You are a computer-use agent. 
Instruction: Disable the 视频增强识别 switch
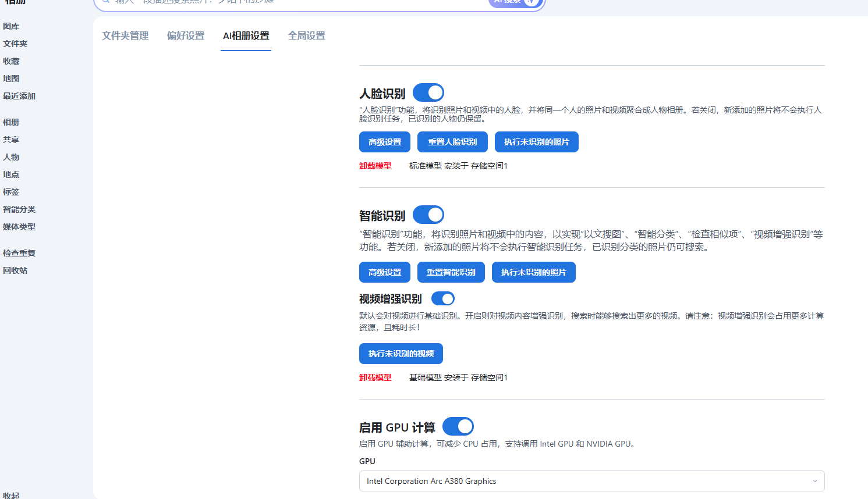(x=442, y=298)
